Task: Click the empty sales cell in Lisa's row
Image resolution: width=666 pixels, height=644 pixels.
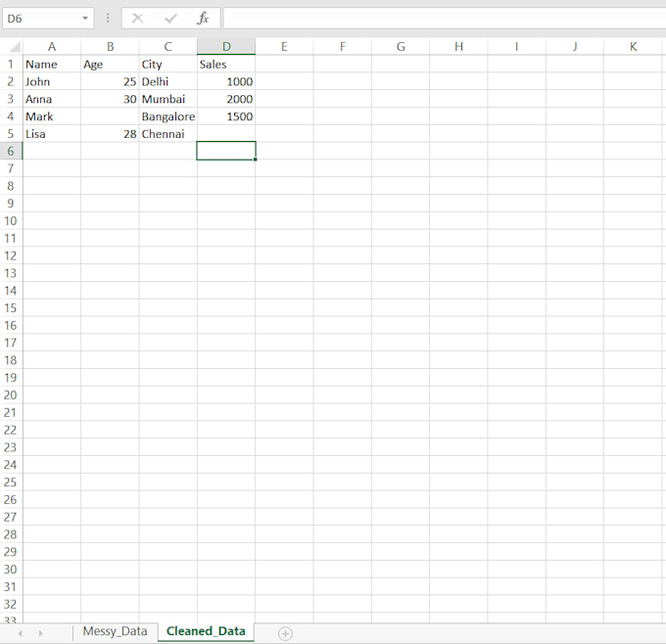Action: point(226,134)
